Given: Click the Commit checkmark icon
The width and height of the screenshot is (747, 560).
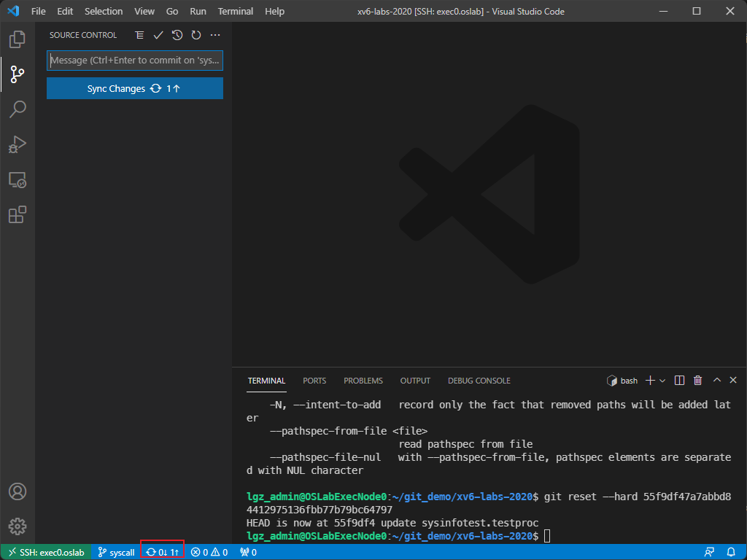Looking at the screenshot, I should tap(158, 35).
